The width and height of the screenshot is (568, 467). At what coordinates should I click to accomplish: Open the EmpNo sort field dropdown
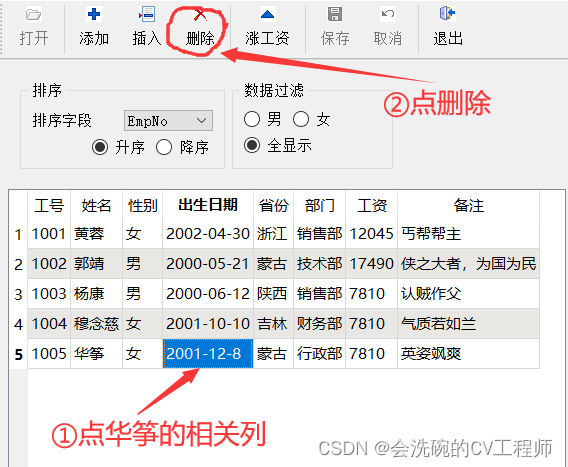click(168, 121)
